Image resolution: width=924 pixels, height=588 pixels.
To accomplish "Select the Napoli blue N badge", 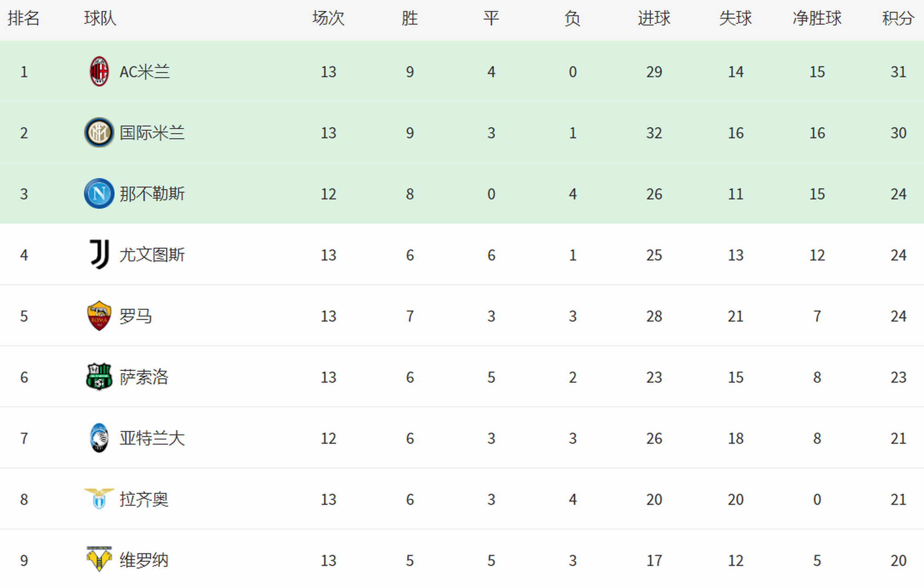I will [x=99, y=193].
